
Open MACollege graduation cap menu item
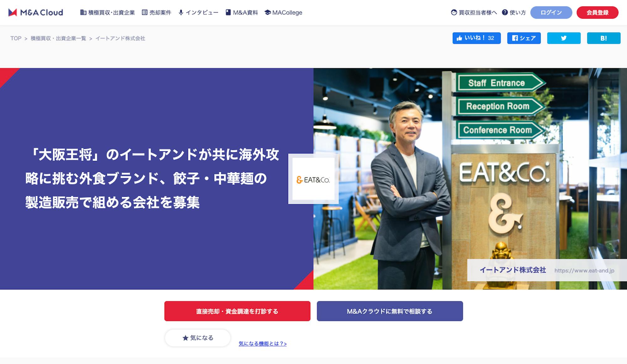(283, 13)
